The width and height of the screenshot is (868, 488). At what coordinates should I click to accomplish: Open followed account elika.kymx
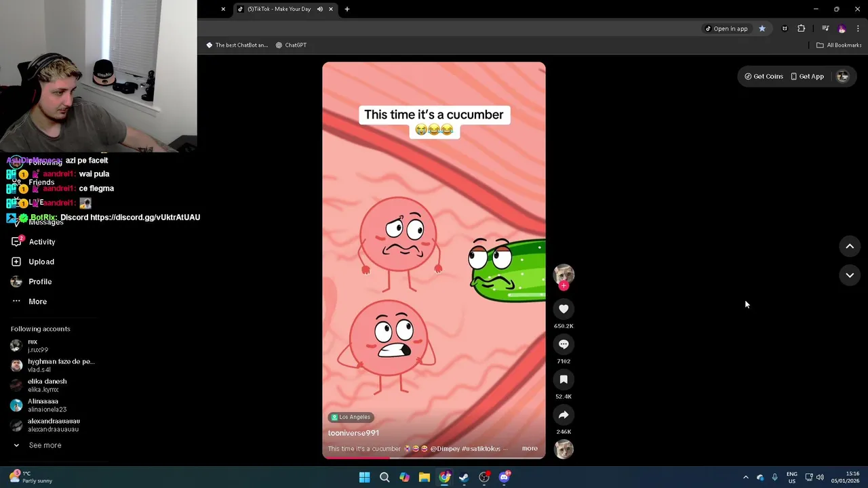39,386
